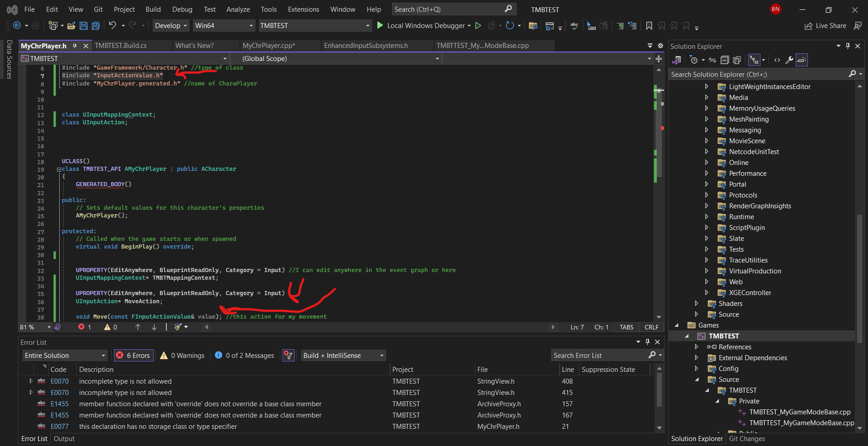Click the code cleanup broom icon

coord(179,327)
